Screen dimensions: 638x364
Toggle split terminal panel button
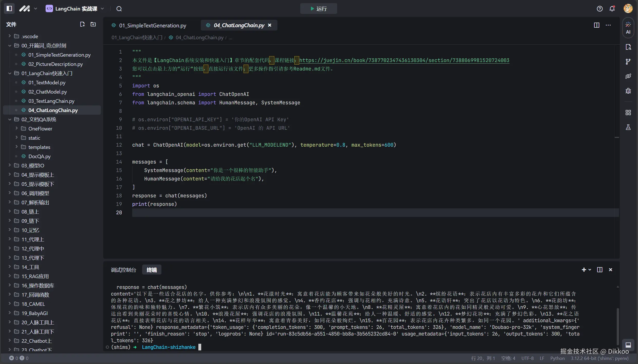click(600, 270)
